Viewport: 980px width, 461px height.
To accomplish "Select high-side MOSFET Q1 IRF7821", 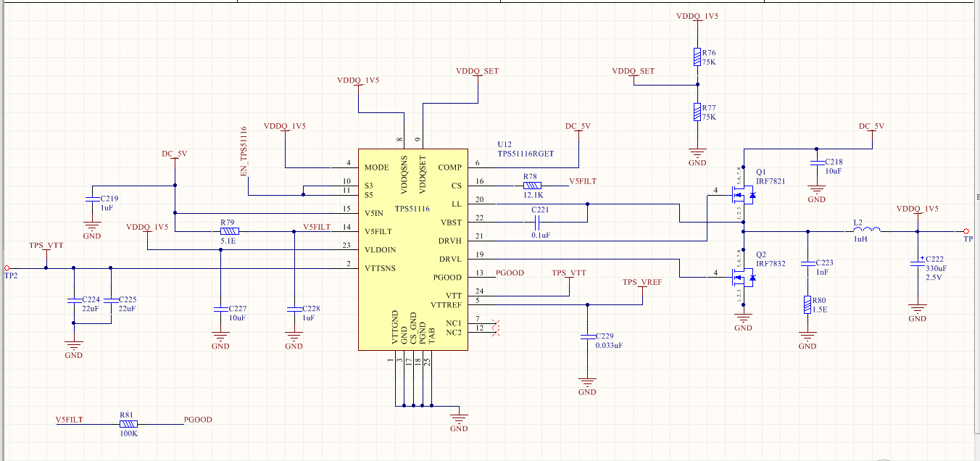I will pyautogui.click(x=744, y=194).
